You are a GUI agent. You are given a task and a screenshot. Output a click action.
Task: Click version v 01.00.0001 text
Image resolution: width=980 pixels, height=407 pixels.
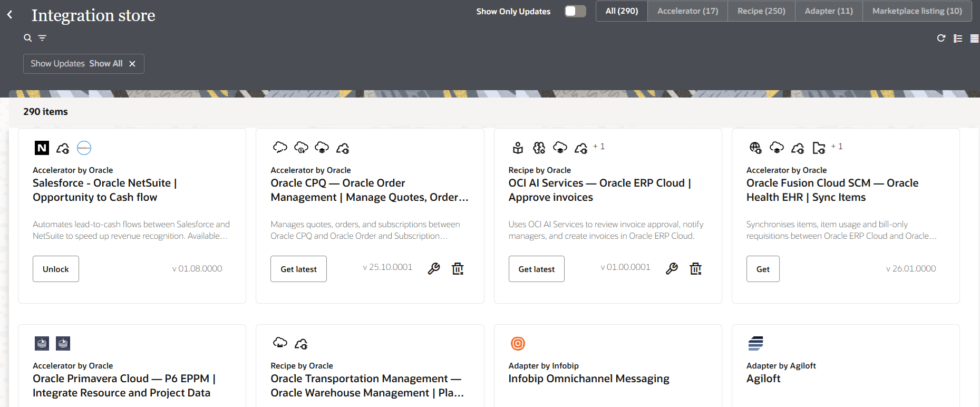click(626, 267)
